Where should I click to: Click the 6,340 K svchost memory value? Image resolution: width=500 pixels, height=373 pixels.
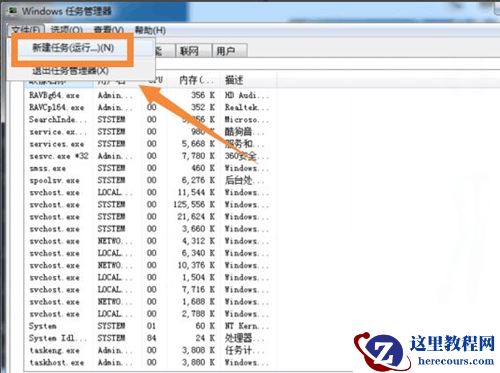(x=198, y=253)
